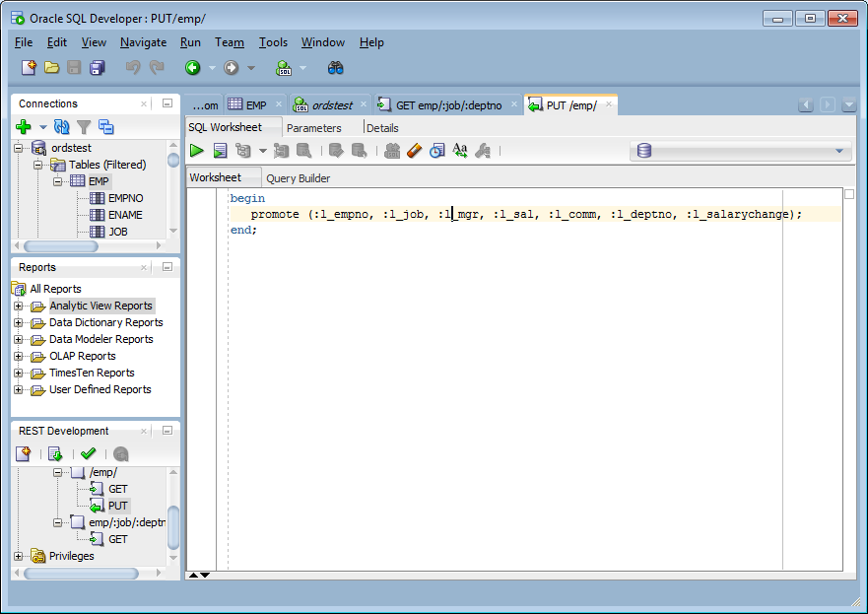Click the Filter funnel icon in Connections
The image size is (868, 614).
84,127
